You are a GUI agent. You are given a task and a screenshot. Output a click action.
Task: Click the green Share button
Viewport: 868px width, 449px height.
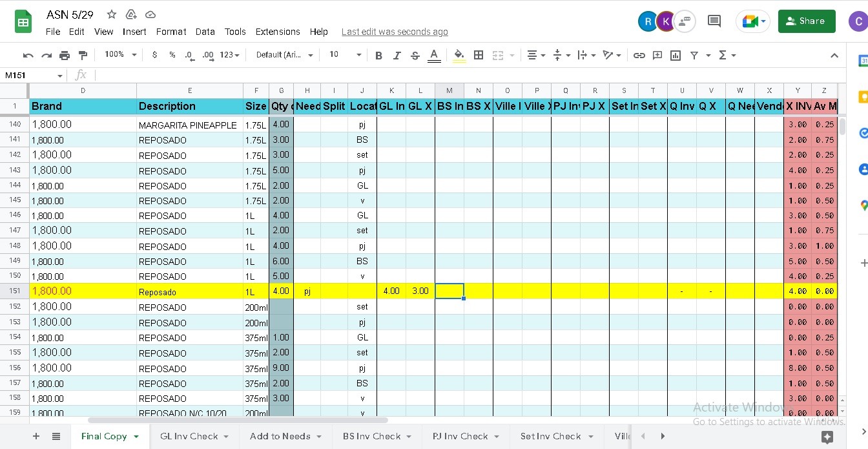(807, 21)
